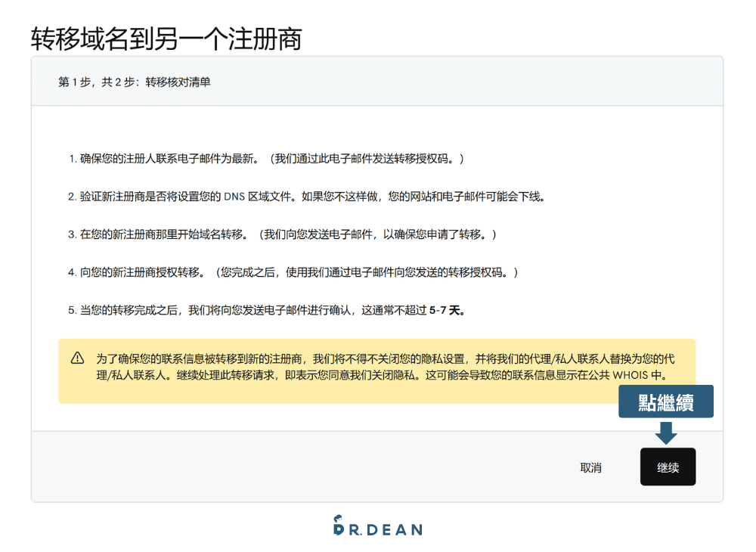Click the 取消 cancel option
756x552 pixels.
589,467
